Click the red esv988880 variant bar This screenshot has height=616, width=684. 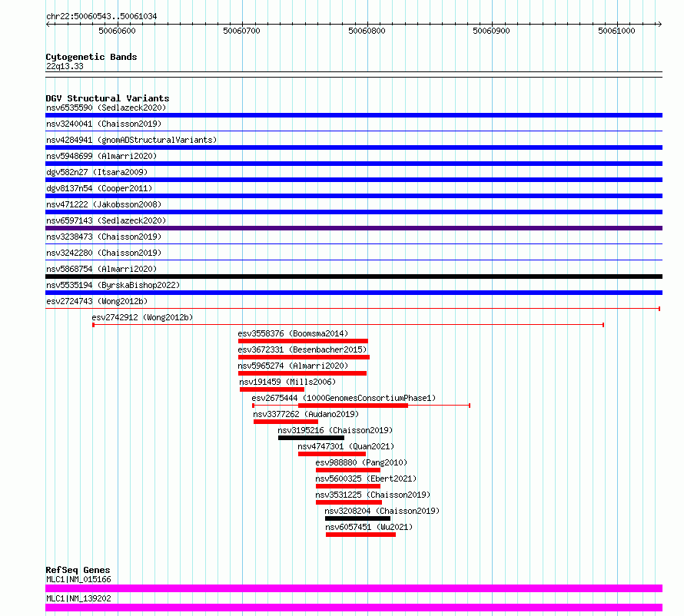click(x=348, y=470)
